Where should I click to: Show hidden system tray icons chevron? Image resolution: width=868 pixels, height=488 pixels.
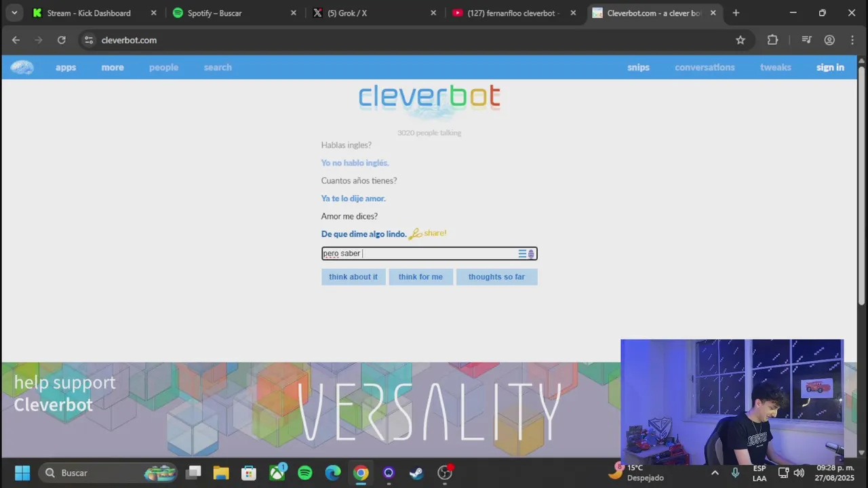pyautogui.click(x=714, y=472)
